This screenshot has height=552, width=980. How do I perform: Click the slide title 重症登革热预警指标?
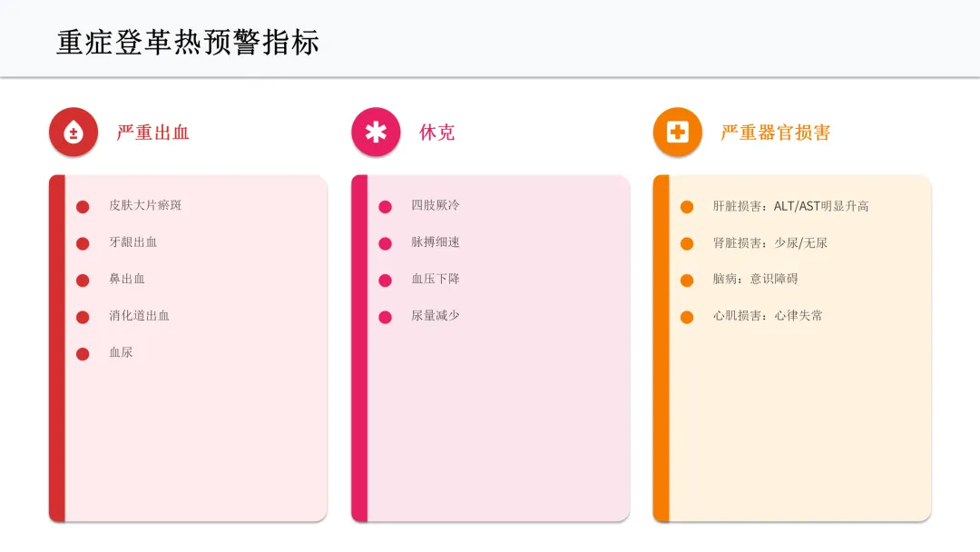click(188, 43)
